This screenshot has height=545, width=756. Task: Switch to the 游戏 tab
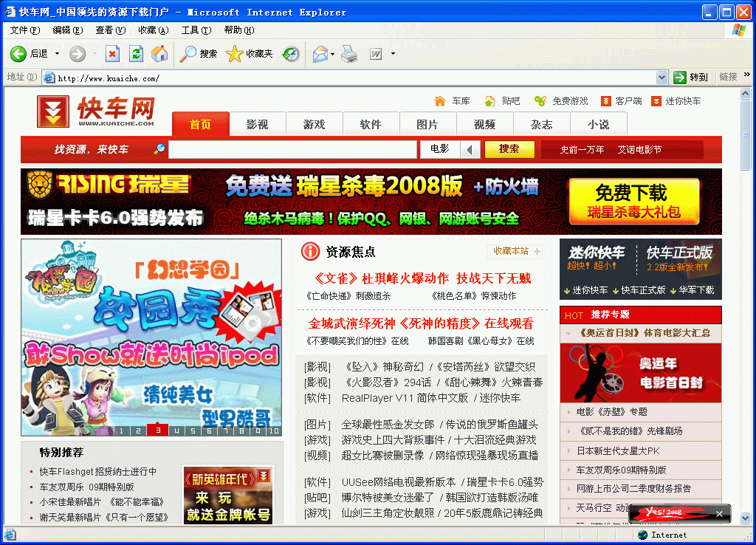coord(315,124)
